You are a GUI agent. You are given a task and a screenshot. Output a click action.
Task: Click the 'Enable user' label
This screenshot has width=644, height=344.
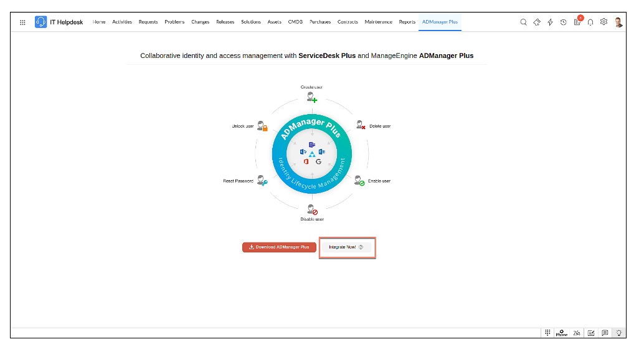[x=379, y=181]
